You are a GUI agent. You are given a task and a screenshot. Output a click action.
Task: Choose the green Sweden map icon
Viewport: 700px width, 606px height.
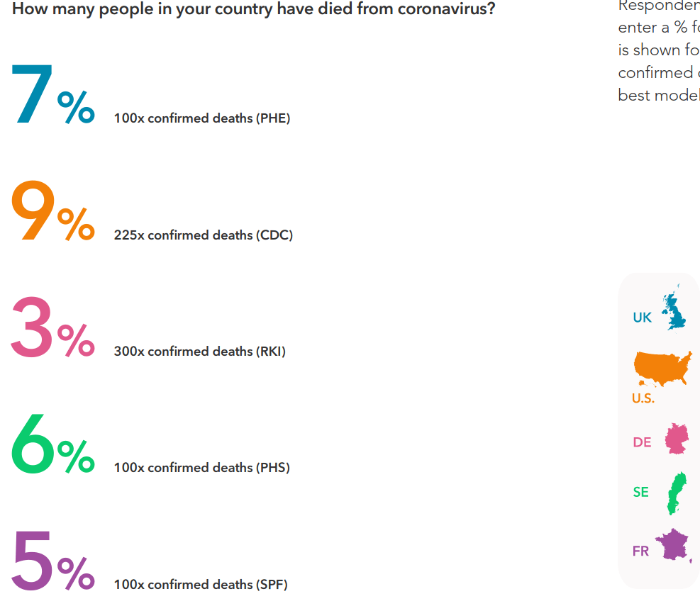point(677,493)
